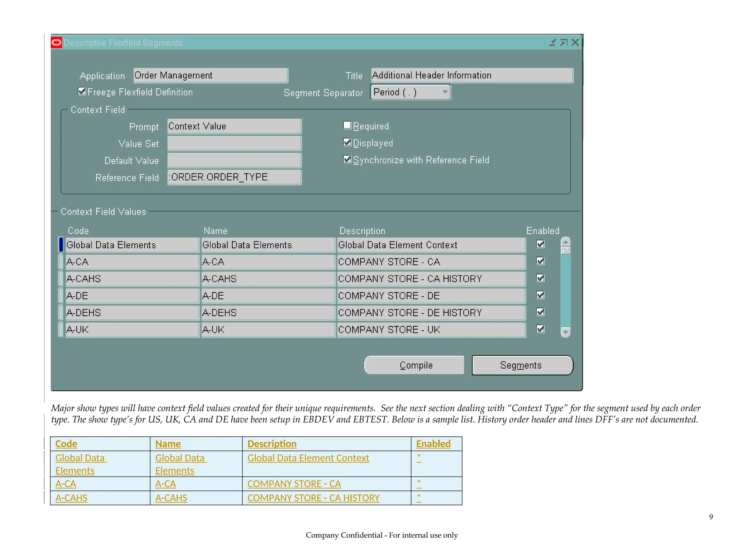Click scroll down arrow of context values list

(566, 332)
